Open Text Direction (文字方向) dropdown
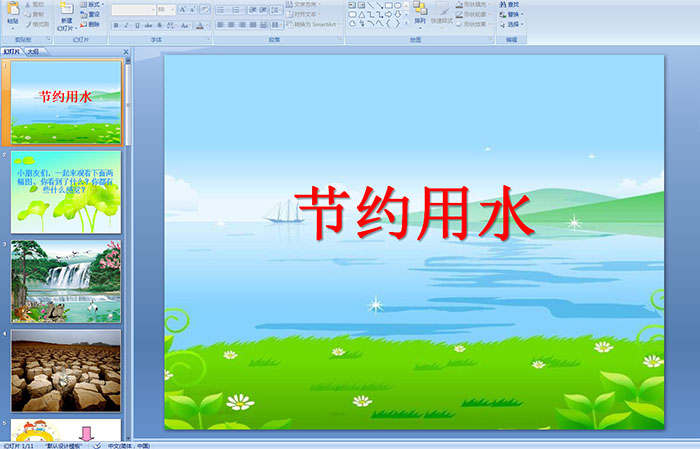700x449 pixels. [303, 4]
